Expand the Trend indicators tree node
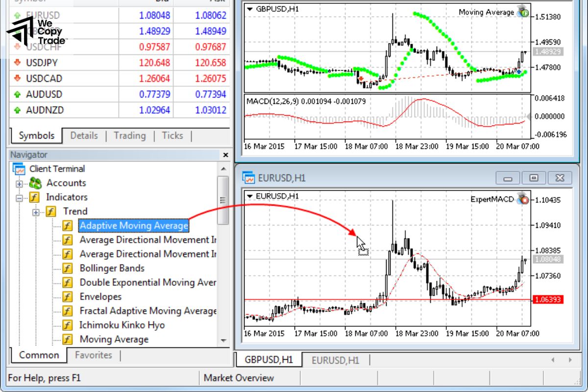Viewport: 588px width, 392px height. (35, 212)
